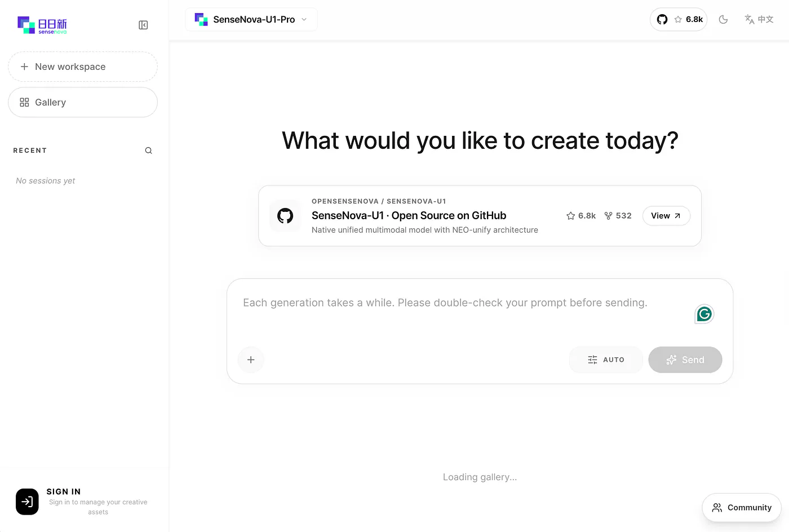Open the Gallery page
The height and width of the screenshot is (532, 789).
tap(83, 102)
